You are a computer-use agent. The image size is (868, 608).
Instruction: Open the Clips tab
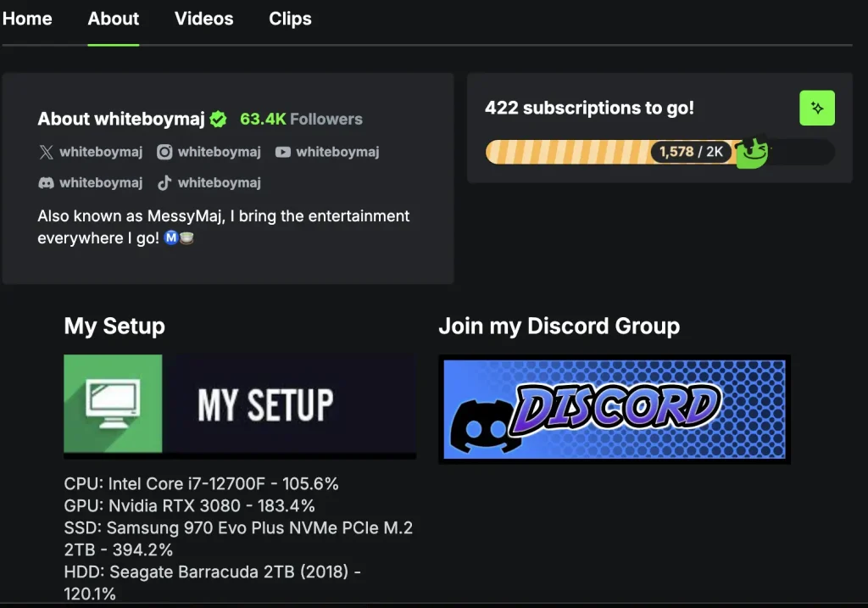[x=290, y=19]
